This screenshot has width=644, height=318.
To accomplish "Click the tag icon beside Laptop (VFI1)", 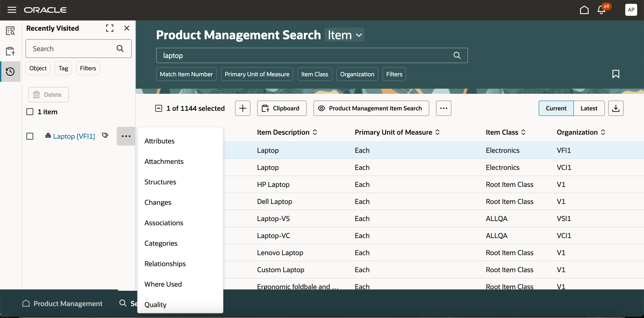I will [105, 136].
